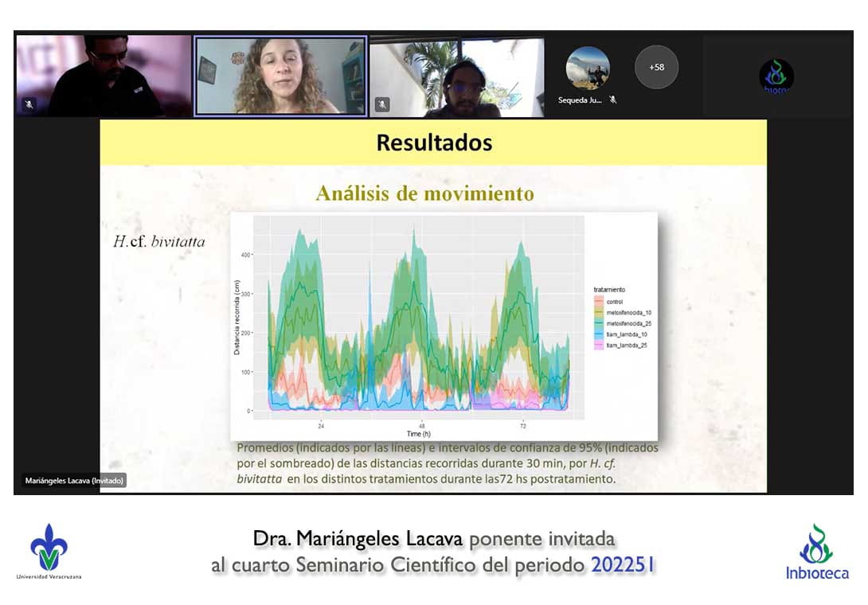Click the metoxifenocida_10 legend swatch

(x=599, y=313)
